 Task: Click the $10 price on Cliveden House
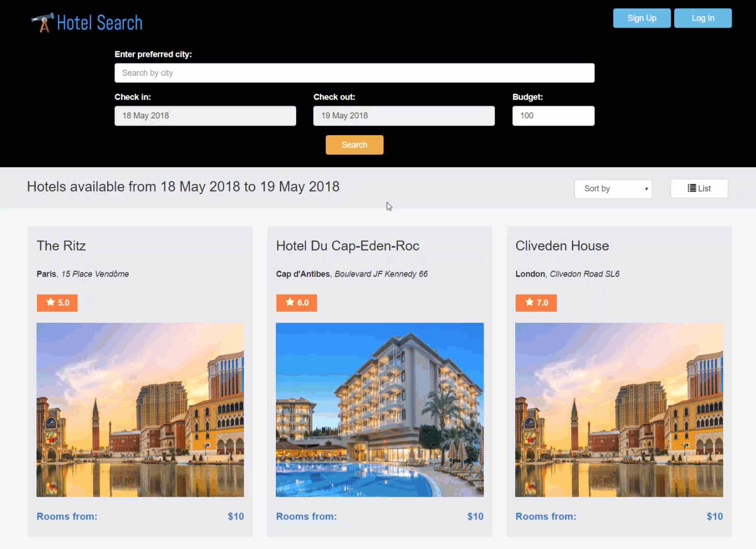[x=715, y=516]
